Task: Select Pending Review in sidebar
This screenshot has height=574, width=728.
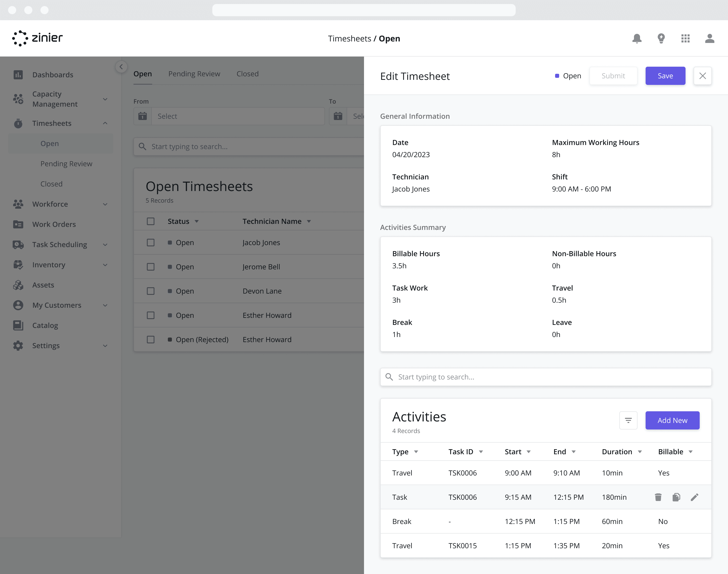Action: [x=66, y=164]
